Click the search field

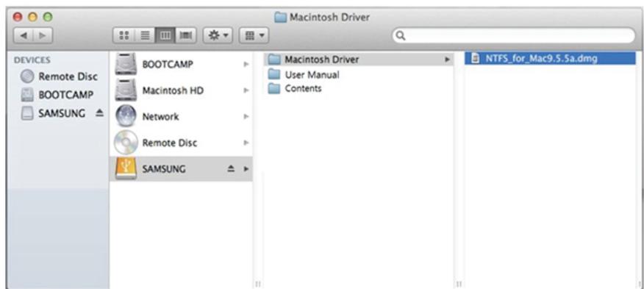[x=513, y=36]
